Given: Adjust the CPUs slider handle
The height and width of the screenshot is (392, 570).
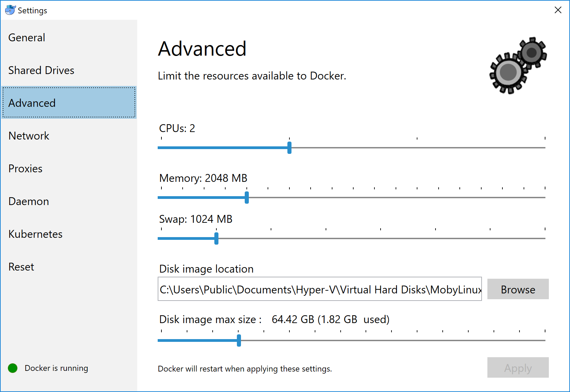Looking at the screenshot, I should click(x=289, y=148).
